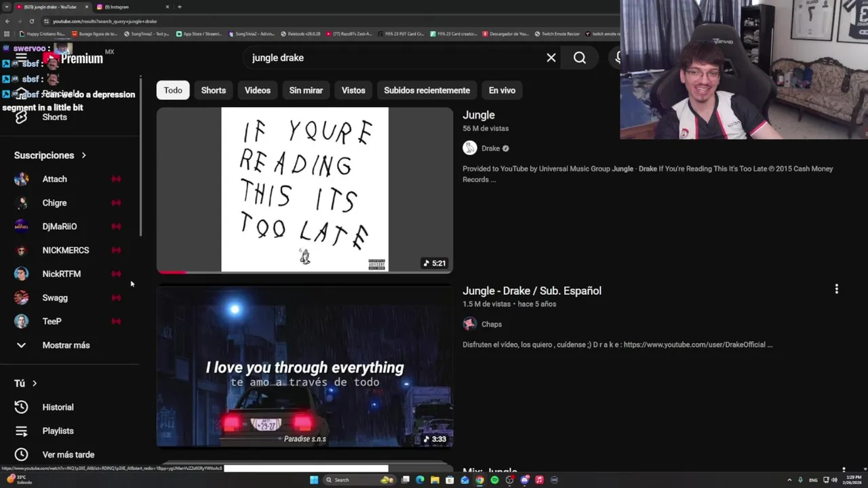Select the Vistos filter chip
Viewport: 868px width, 488px height.
tap(353, 90)
